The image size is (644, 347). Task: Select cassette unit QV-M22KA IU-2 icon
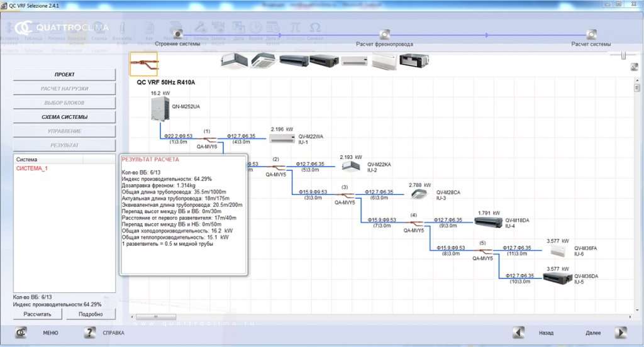[x=351, y=167]
